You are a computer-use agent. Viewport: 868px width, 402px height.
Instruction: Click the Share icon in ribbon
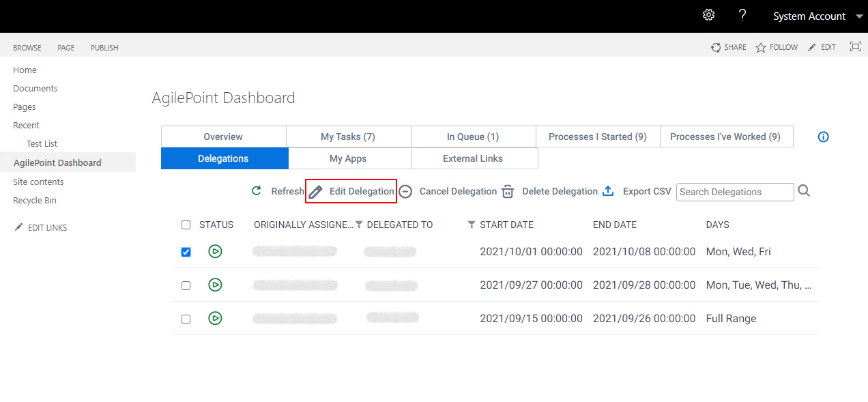[x=716, y=47]
